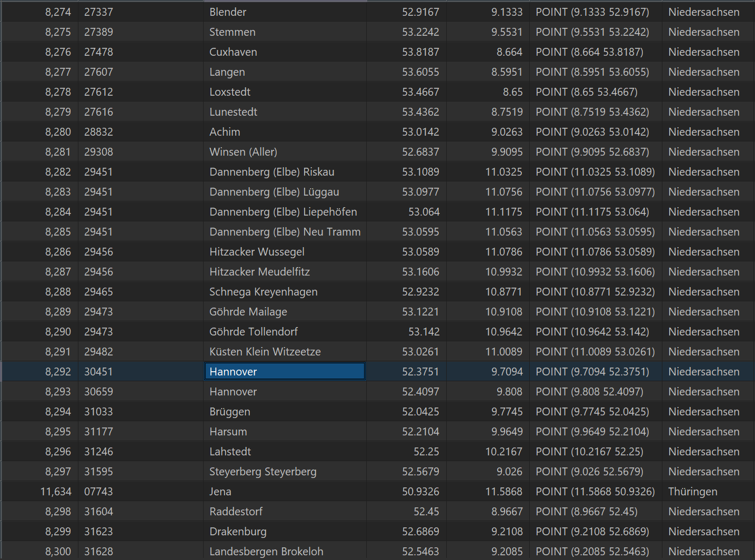Click postal code 27389 cell
Image resolution: width=755 pixels, height=560 pixels.
99,32
